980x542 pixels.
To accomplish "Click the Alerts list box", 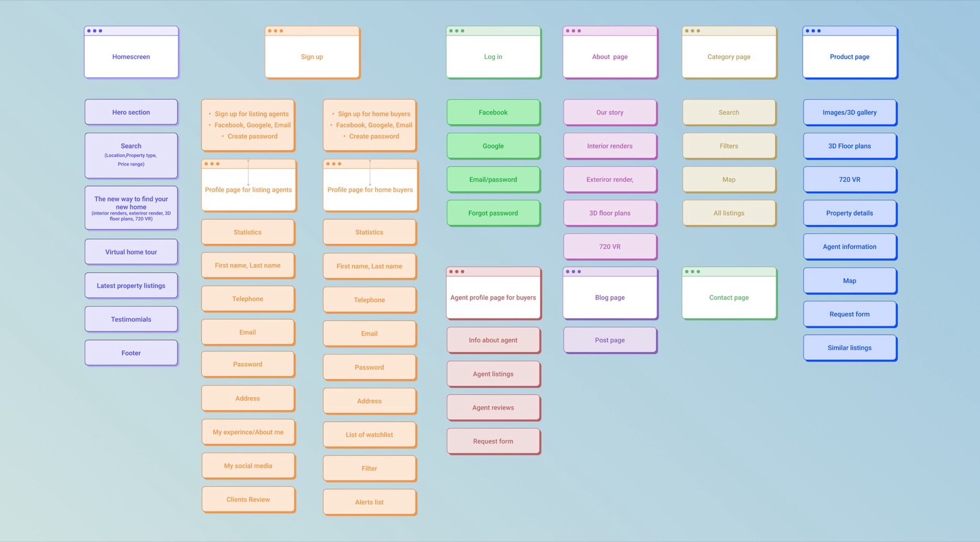I will click(x=370, y=502).
